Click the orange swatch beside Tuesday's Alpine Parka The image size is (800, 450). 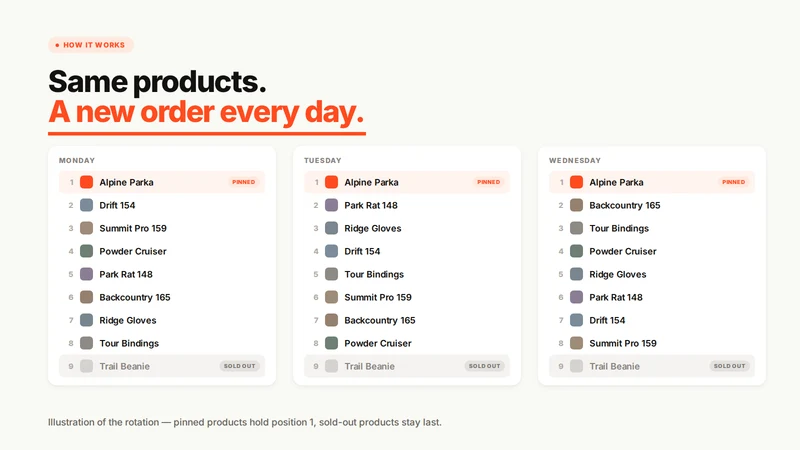coord(332,182)
